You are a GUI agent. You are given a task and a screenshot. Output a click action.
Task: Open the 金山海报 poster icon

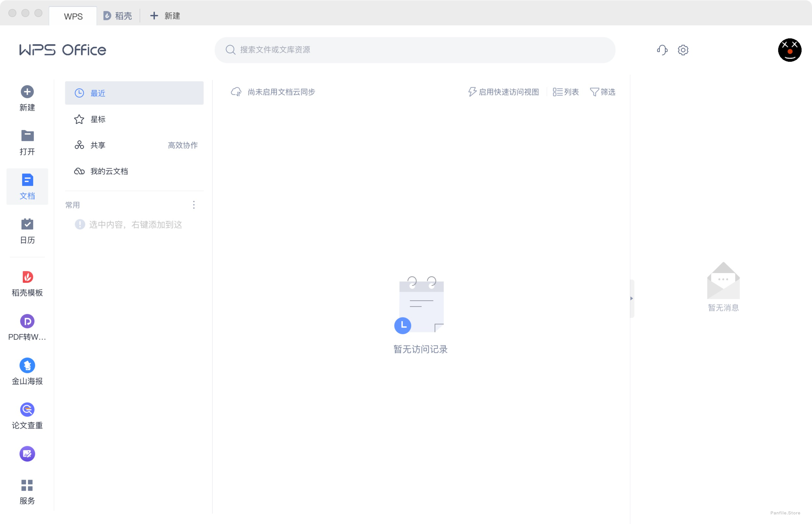[x=27, y=365]
